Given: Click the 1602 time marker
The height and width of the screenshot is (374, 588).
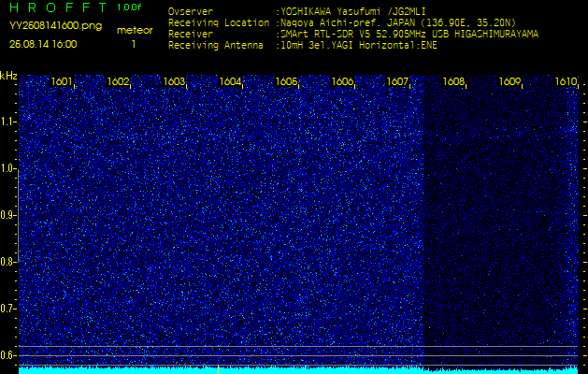Looking at the screenshot, I should coord(118,81).
